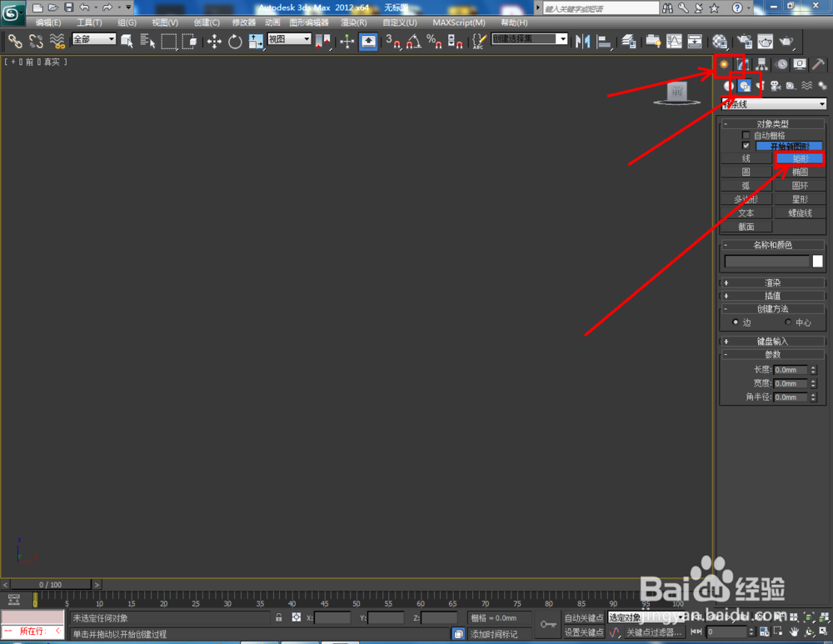
Task: Open the 自定义(U) menu
Action: pos(400,22)
